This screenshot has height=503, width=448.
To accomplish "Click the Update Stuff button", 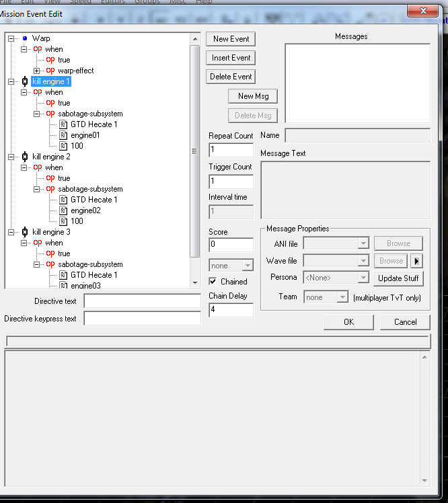I will coord(398,278).
